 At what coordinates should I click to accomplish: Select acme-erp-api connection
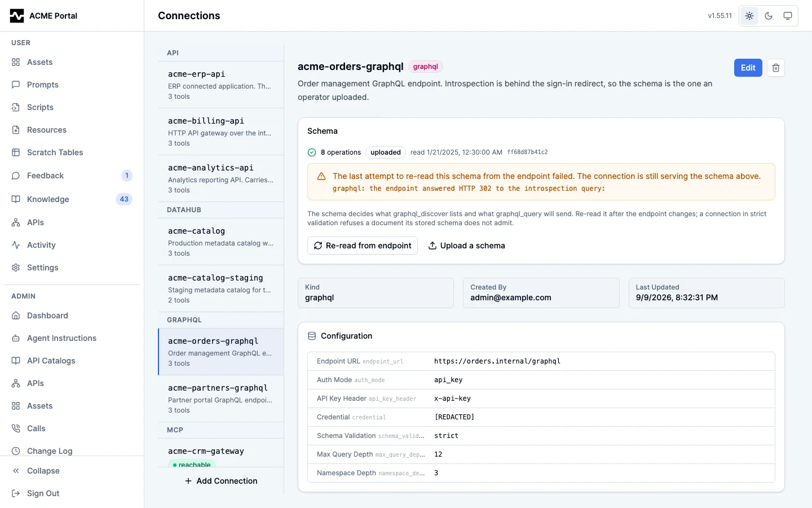[221, 85]
